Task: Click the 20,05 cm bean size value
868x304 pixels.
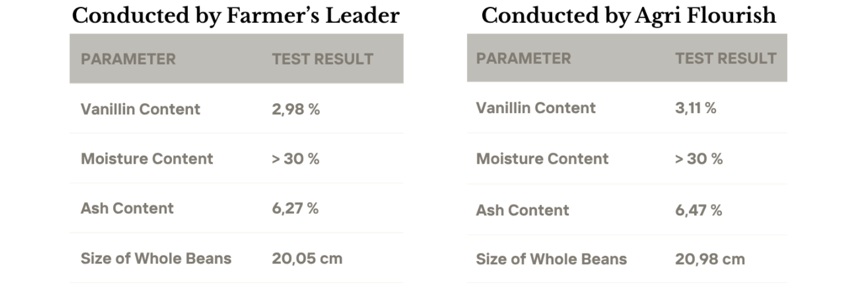Action: click(x=307, y=259)
